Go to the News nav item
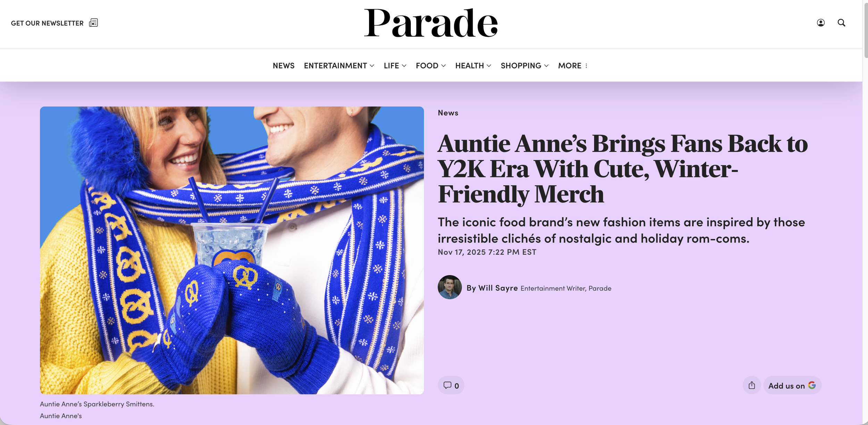The image size is (868, 425). click(x=283, y=66)
